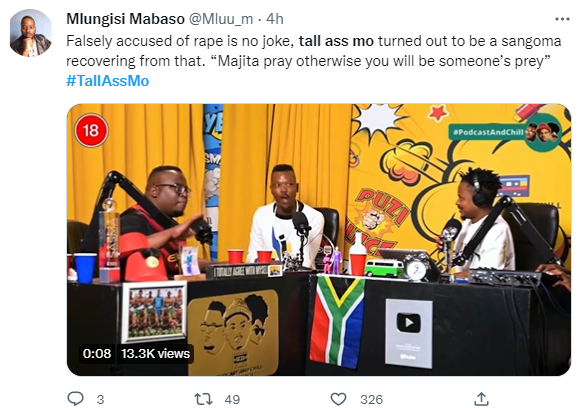Viewport: 579px width, 408px height.
Task: Click the retweet icon
Action: point(203,399)
